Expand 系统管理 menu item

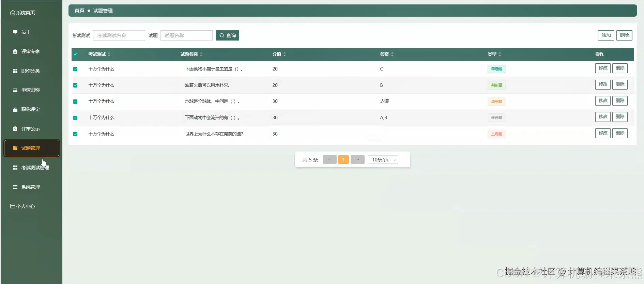point(31,187)
